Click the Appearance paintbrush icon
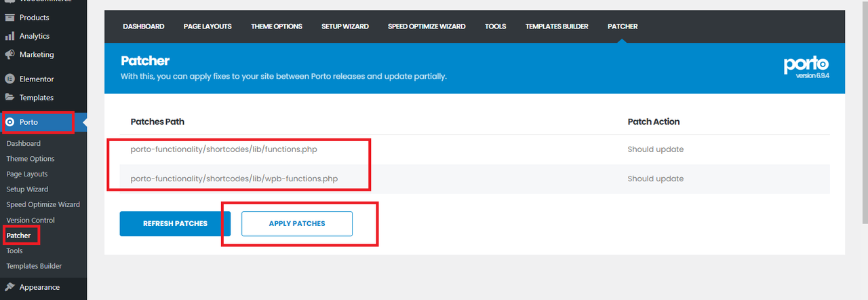The width and height of the screenshot is (868, 300). (x=9, y=287)
